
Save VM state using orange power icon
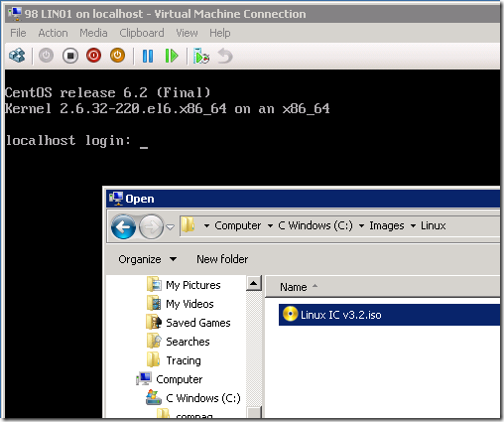(117, 56)
